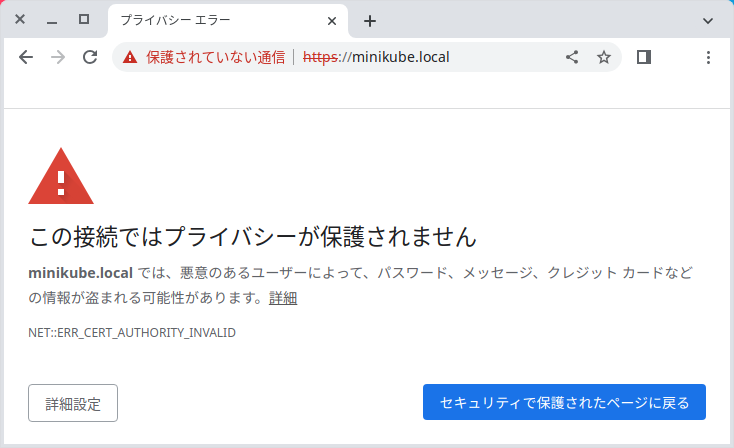
Task: Open Chrome's three-dot menu
Action: pos(708,57)
